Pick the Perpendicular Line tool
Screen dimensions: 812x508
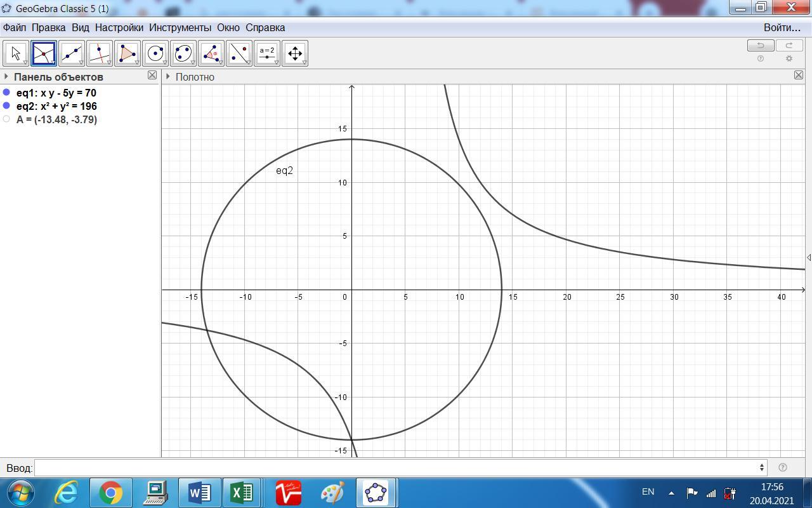coord(100,54)
